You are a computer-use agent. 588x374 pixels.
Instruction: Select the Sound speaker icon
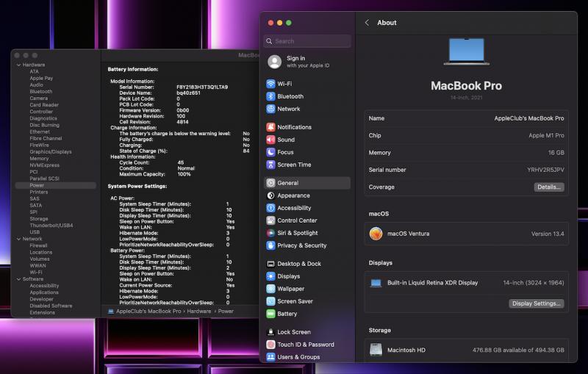[x=270, y=140]
